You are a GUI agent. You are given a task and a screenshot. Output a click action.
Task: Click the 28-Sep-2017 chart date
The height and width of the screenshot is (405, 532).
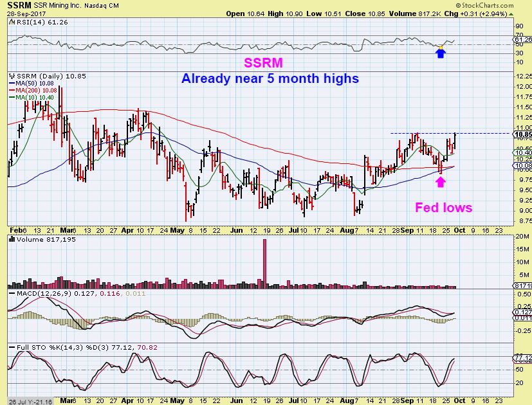coord(26,14)
